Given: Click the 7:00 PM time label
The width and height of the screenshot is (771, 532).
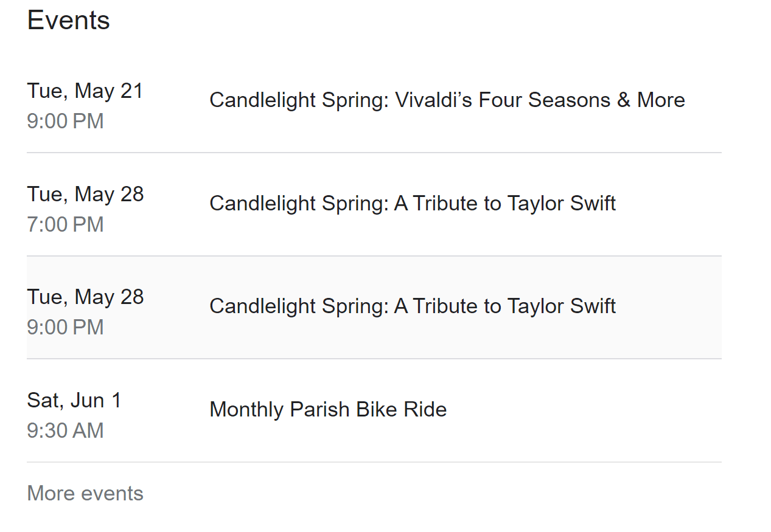Looking at the screenshot, I should tap(65, 224).
